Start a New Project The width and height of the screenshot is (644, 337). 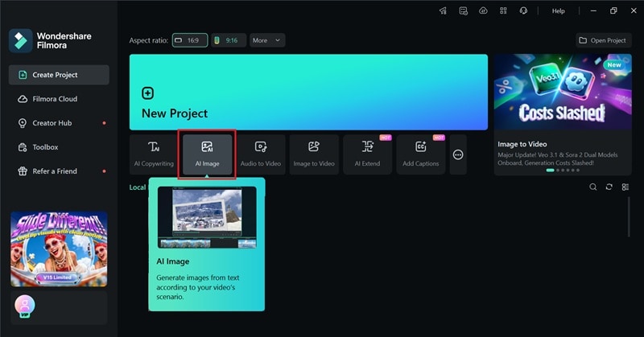[x=308, y=92]
